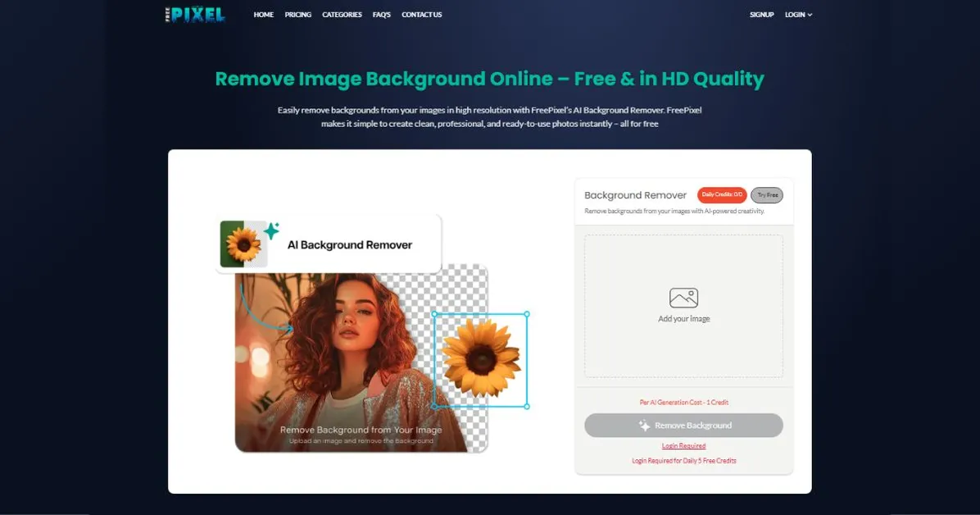Viewport: 980px width, 515px height.
Task: Open the CATEGORIES menu
Action: (342, 15)
